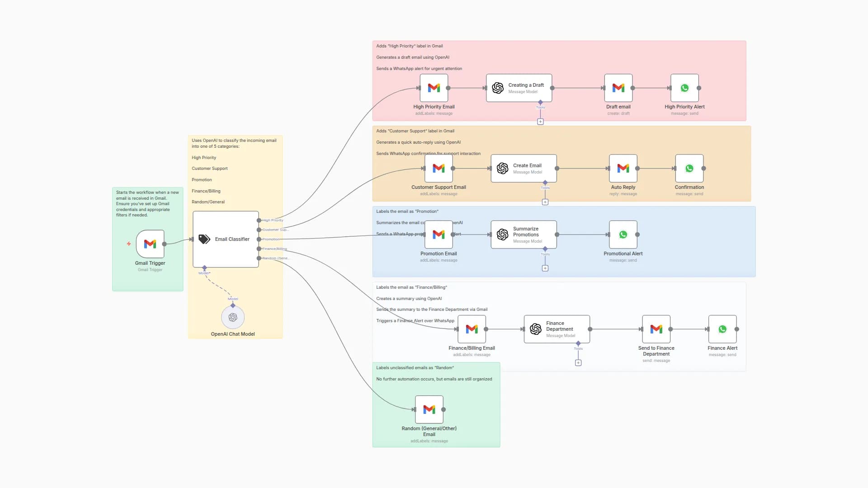Click the High Priority Alert WhatsApp node
Image resolution: width=868 pixels, height=488 pixels.
click(685, 88)
